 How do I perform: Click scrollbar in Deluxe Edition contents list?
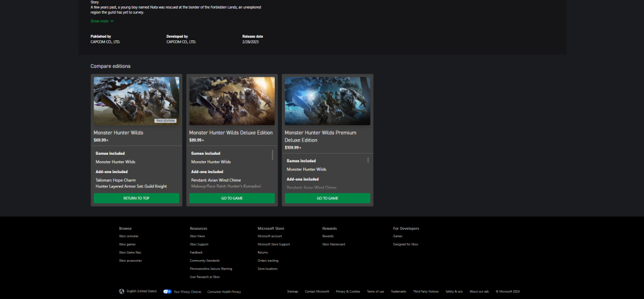[x=272, y=155]
